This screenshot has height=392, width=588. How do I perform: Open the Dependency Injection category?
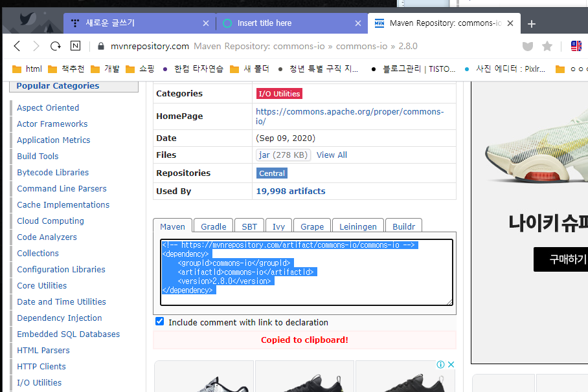[x=59, y=318]
